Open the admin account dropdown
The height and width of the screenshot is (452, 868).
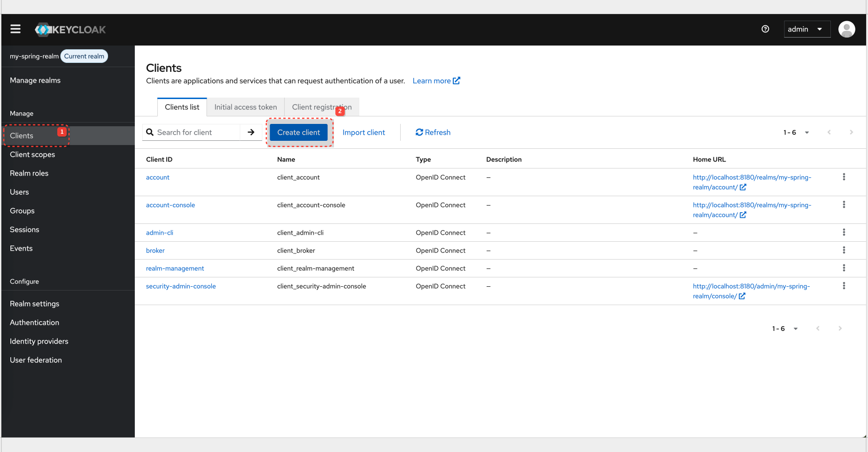coord(807,29)
